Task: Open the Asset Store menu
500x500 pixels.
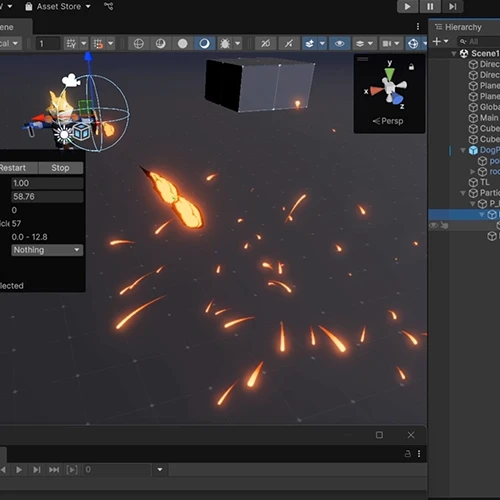Action: [x=58, y=6]
